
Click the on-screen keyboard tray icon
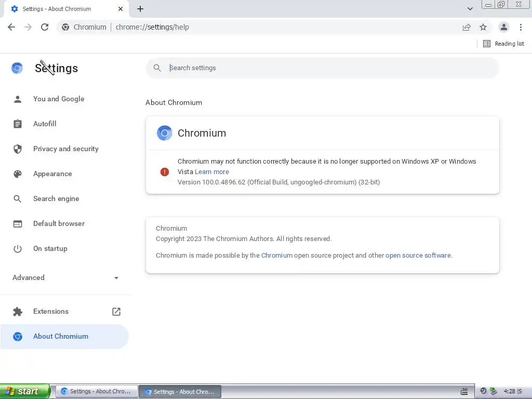464,392
